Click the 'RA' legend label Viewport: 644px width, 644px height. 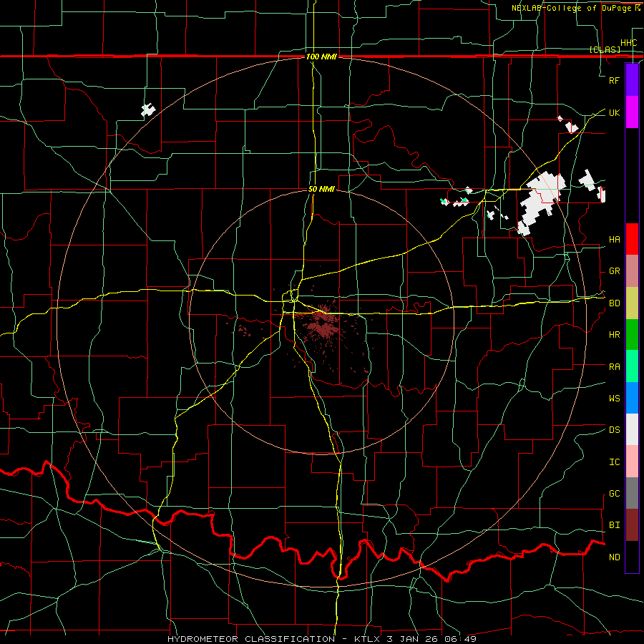click(x=614, y=367)
